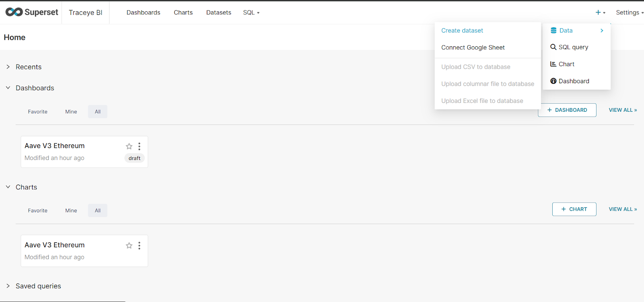Viewport: 644px width, 302px height.
Task: Expand the Saved queries section
Action: 8,286
